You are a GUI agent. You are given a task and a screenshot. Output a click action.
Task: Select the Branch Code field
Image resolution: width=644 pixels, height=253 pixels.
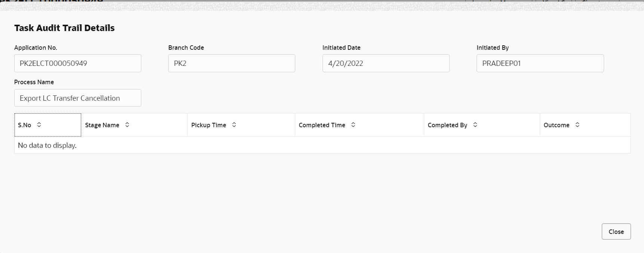point(232,63)
